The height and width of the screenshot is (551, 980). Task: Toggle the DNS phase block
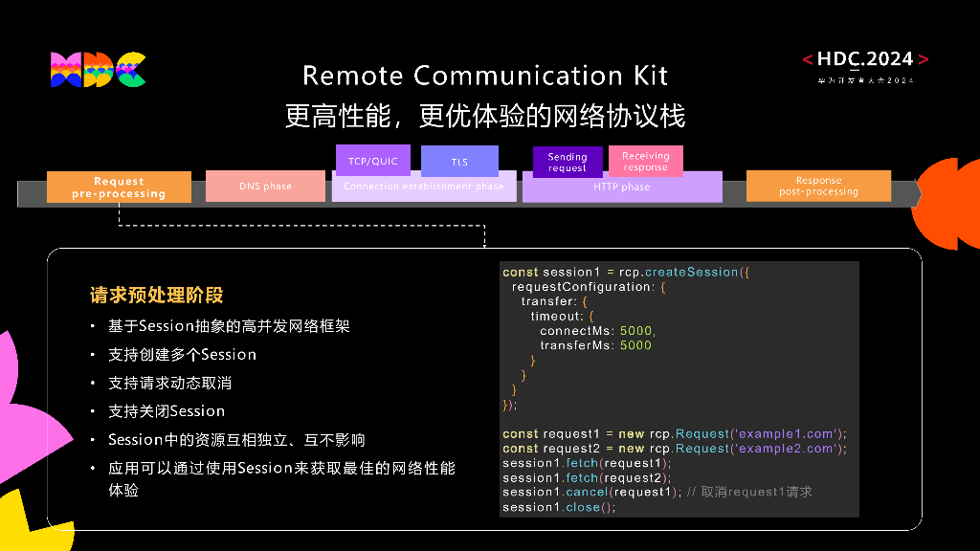(x=265, y=186)
